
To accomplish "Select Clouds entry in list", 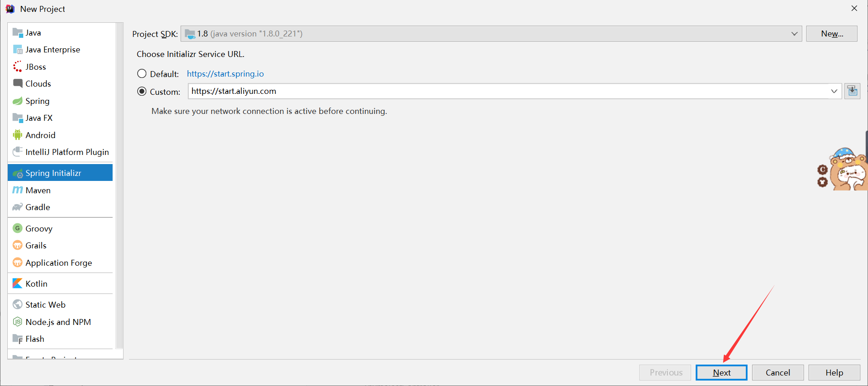I will 60,83.
